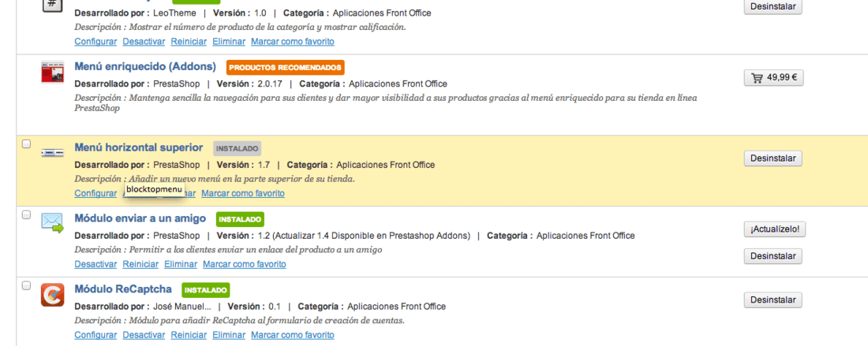Buy Menú enriquecido for 49,99 € via cart button
868x346 pixels.
[773, 78]
